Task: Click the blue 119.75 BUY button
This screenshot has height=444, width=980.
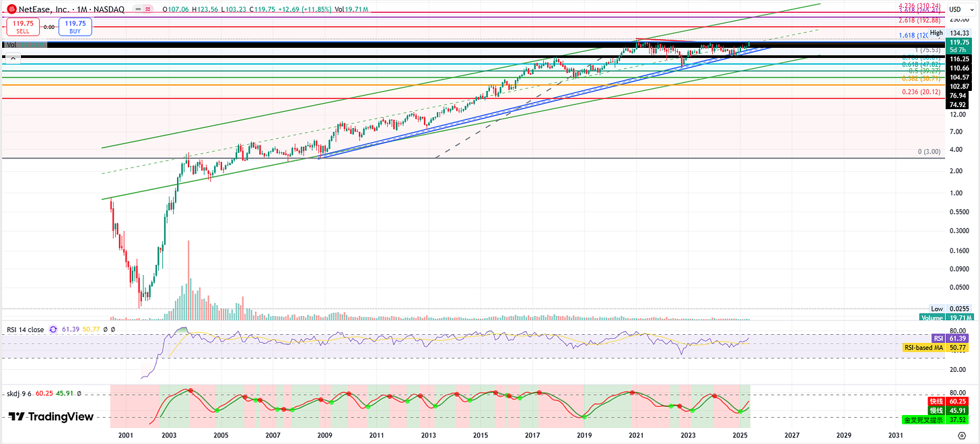Action: point(75,27)
